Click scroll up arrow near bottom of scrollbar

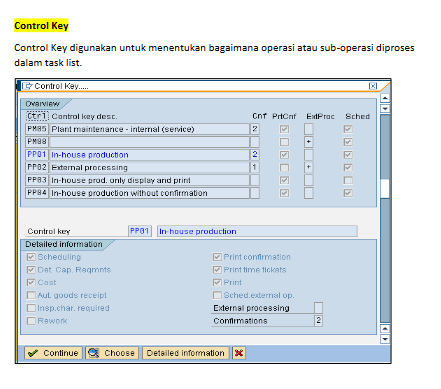[x=385, y=328]
